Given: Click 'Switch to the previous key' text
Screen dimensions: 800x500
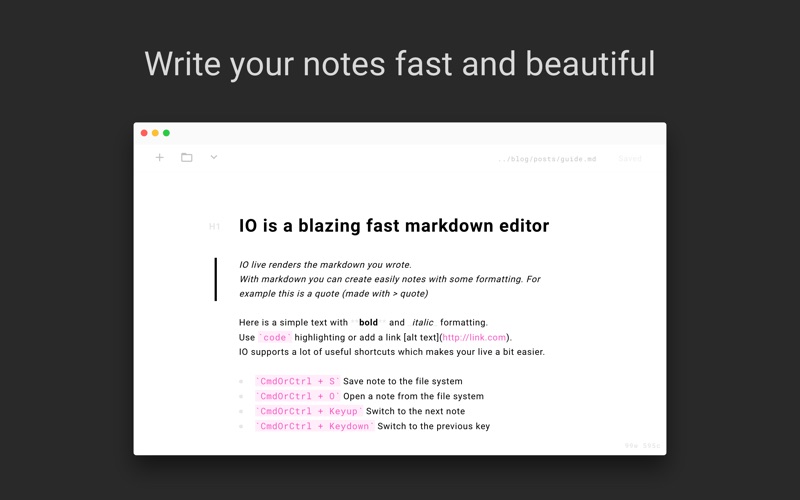Looking at the screenshot, I should [x=434, y=426].
